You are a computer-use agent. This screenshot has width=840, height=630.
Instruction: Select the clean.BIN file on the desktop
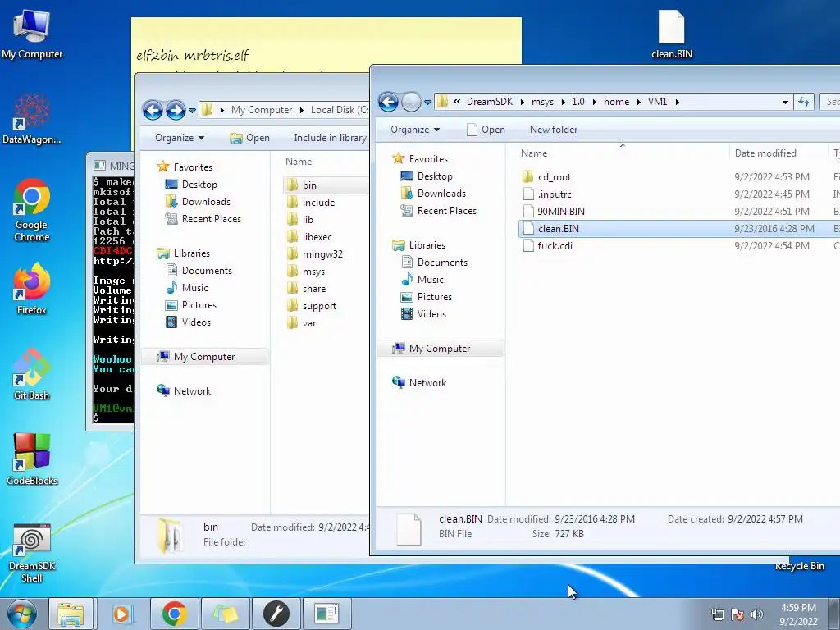(671, 34)
